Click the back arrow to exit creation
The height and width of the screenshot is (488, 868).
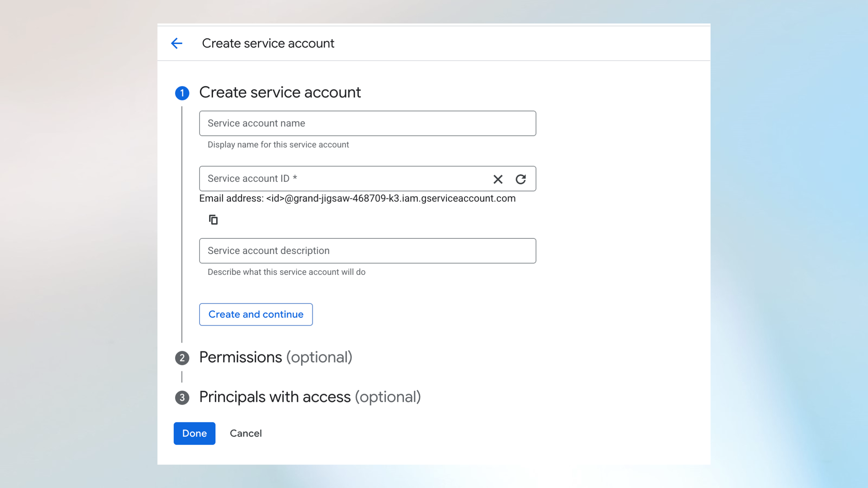[x=177, y=43]
